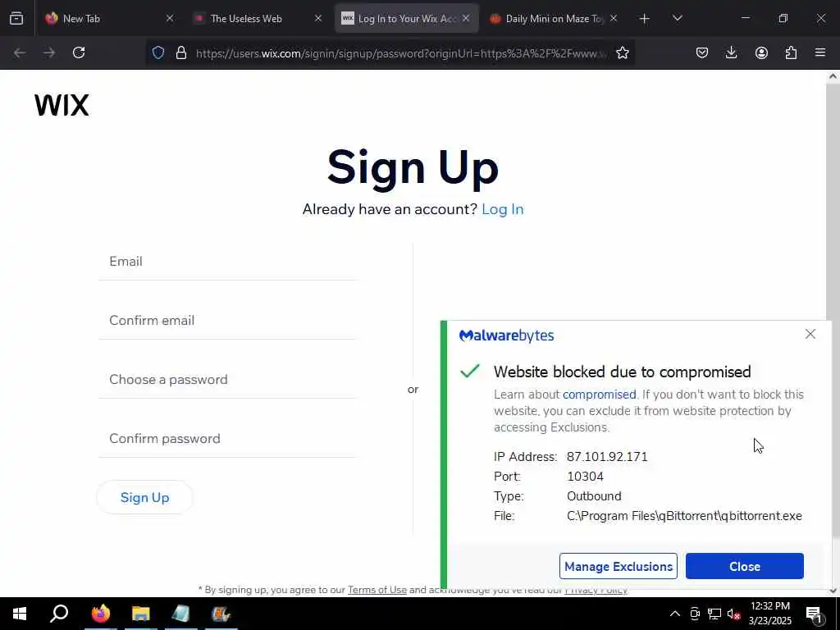This screenshot has width=840, height=630.
Task: Click the port value 10304
Action: pos(585,477)
